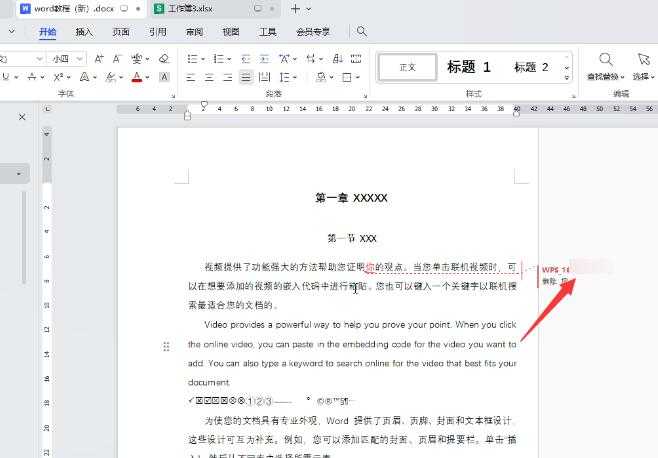This screenshot has width=658, height=458.
Task: Switch to the 审阅 tab
Action: pyautogui.click(x=194, y=32)
